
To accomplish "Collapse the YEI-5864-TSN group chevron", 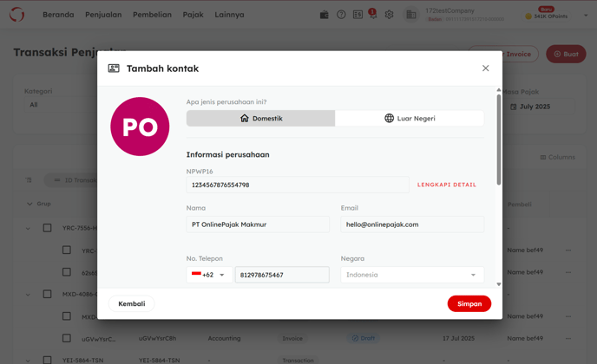I will tap(28, 361).
